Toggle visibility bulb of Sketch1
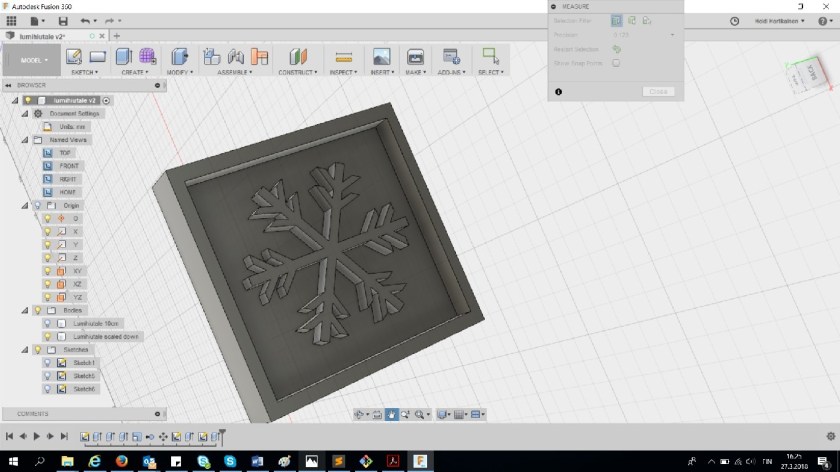 click(48, 362)
